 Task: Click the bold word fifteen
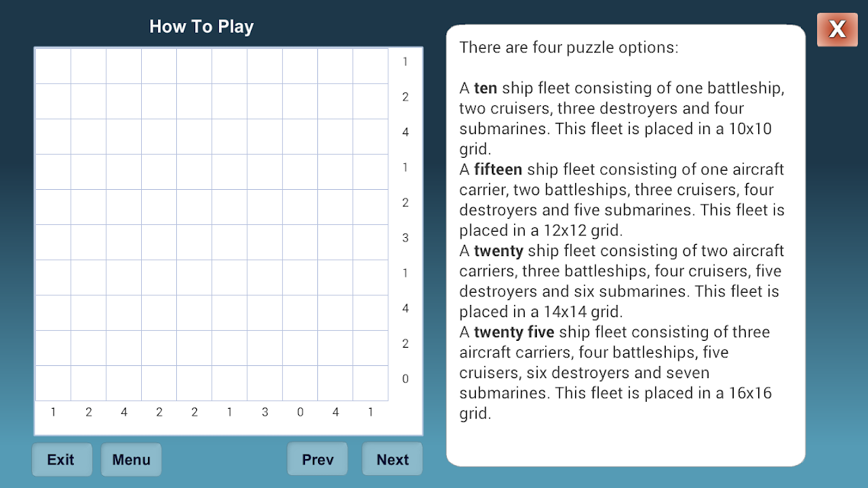(498, 169)
